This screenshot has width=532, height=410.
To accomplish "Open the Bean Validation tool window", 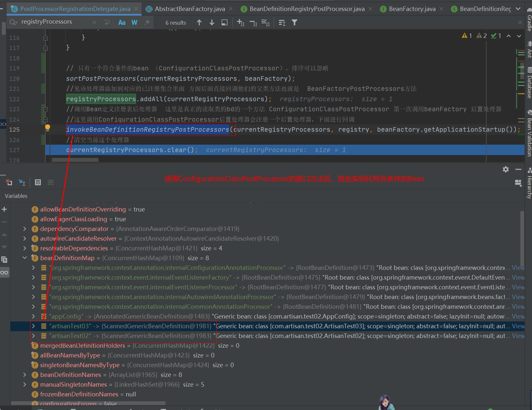I will pos(529,133).
